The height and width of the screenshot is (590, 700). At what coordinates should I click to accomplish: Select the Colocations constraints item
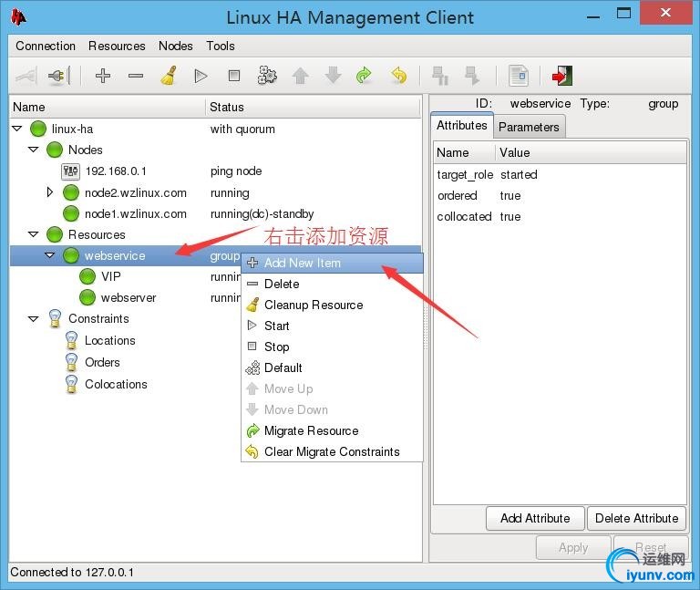point(116,384)
